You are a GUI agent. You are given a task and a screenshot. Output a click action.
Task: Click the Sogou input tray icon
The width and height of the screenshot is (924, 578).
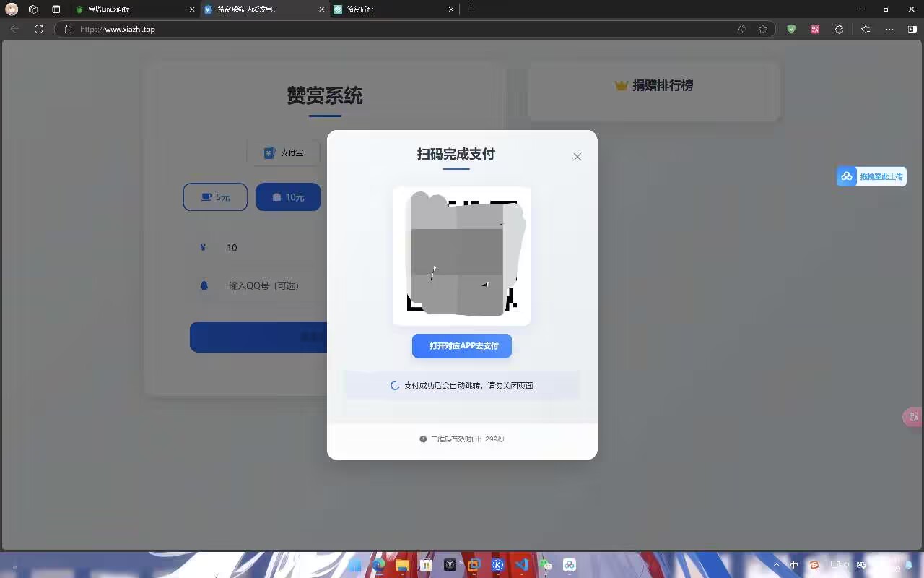tap(815, 565)
